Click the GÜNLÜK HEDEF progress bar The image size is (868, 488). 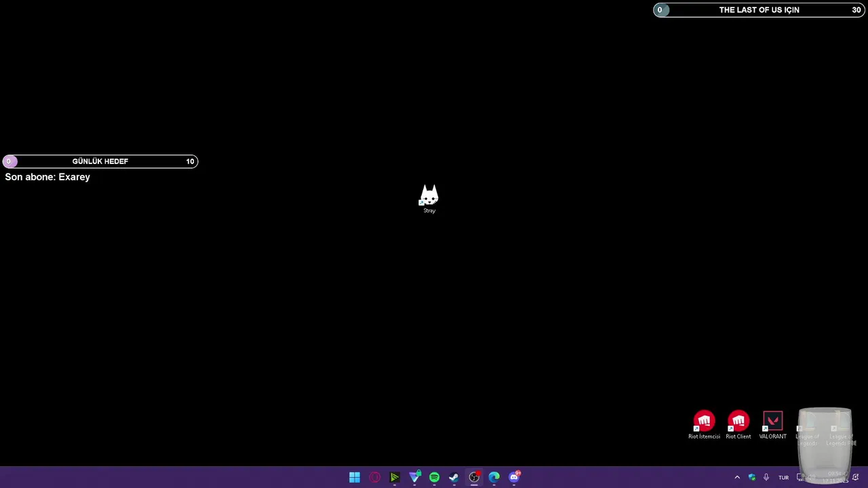pyautogui.click(x=100, y=161)
